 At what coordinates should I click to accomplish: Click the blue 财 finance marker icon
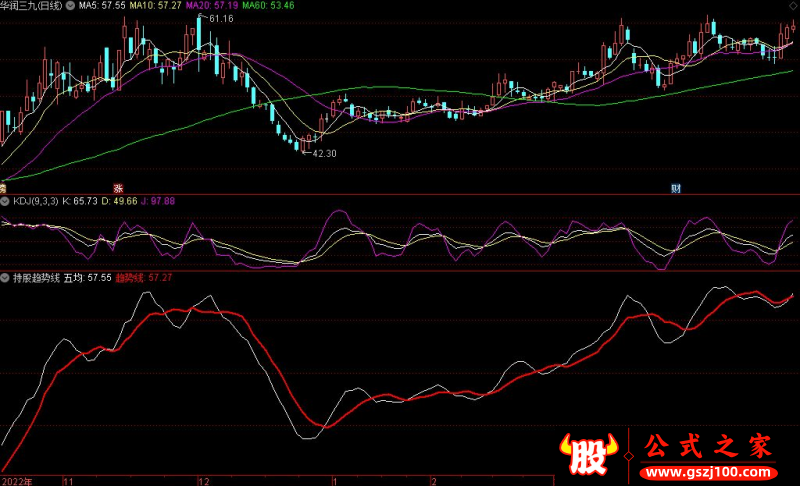point(676,188)
